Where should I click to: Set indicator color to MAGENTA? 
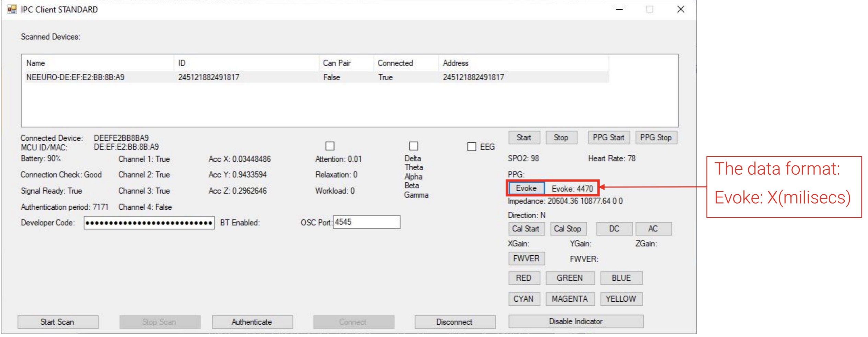pyautogui.click(x=570, y=299)
